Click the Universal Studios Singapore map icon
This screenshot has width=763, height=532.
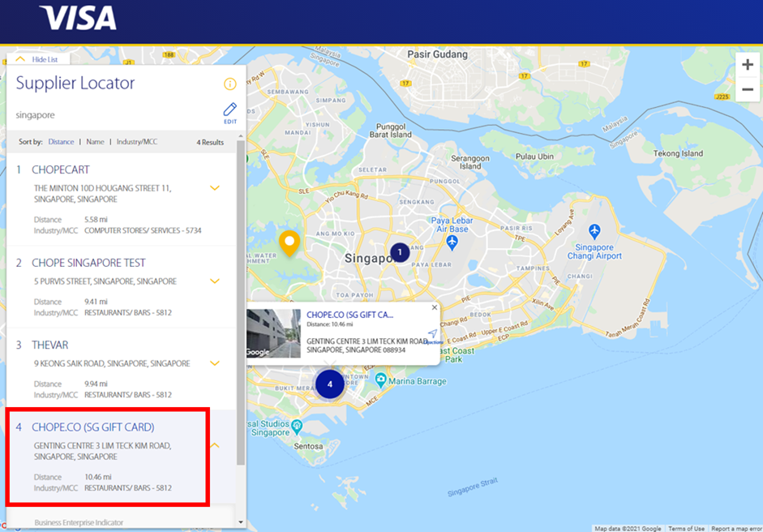[x=296, y=427]
